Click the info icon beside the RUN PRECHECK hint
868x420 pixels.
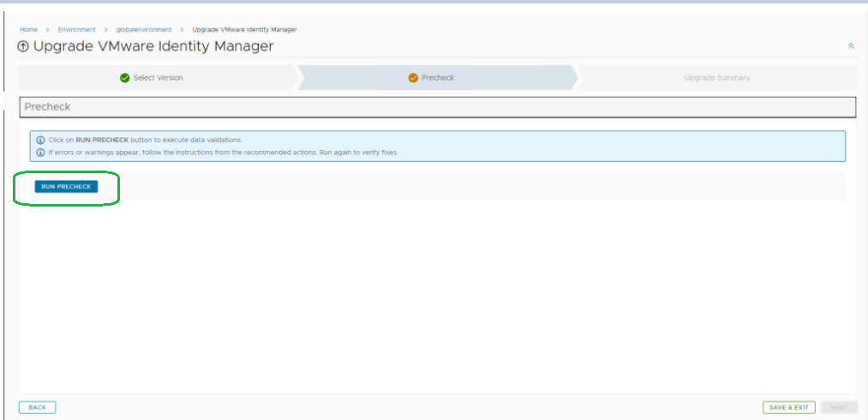click(40, 139)
